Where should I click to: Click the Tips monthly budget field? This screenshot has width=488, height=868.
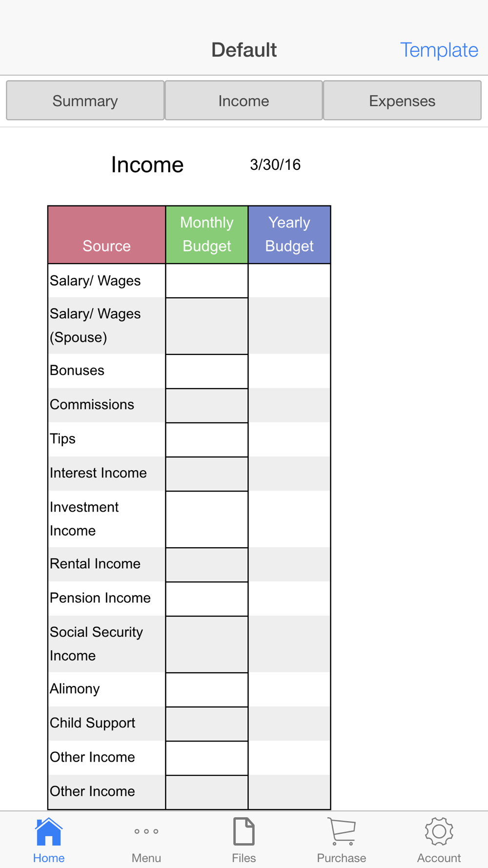click(207, 439)
